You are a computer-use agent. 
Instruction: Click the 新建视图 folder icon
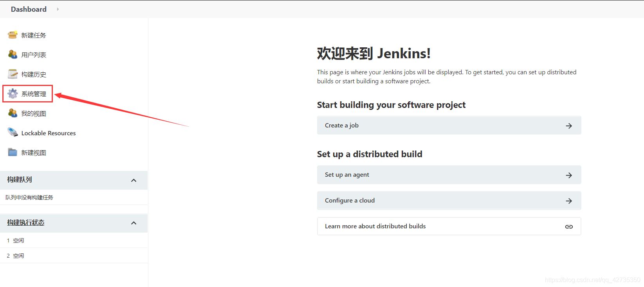pyautogui.click(x=13, y=152)
